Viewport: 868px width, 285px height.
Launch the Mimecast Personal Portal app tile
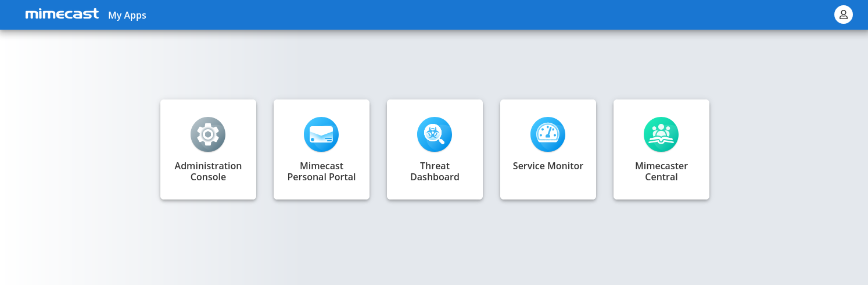tap(321, 149)
